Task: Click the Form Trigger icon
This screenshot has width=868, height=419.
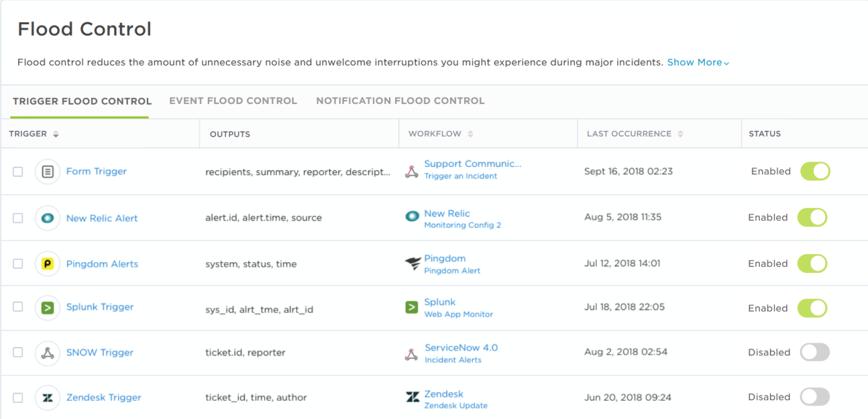Action: point(47,172)
